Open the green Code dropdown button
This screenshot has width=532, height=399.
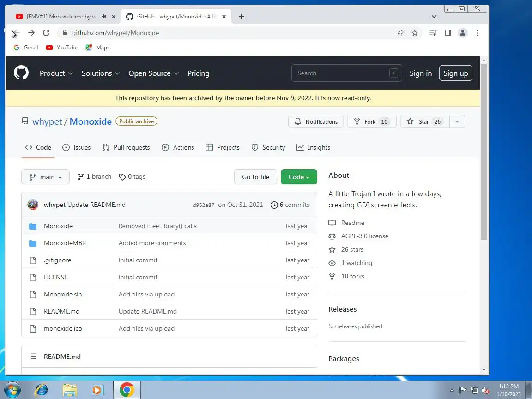(x=299, y=177)
